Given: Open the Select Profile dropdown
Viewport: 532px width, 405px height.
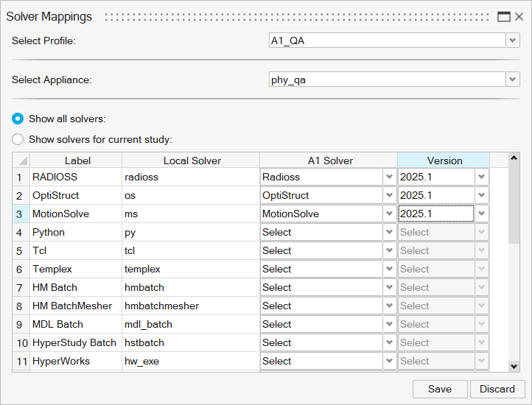Looking at the screenshot, I should point(513,40).
